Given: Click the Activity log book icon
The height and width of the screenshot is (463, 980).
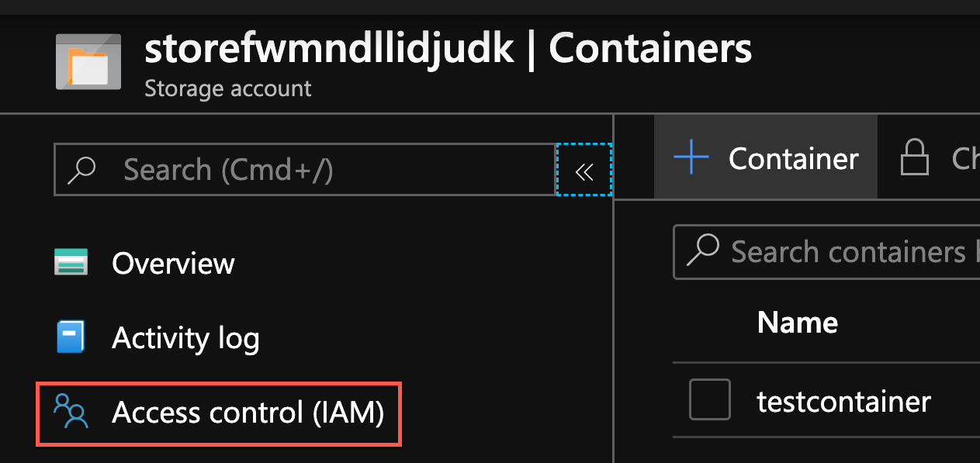Looking at the screenshot, I should click(71, 338).
